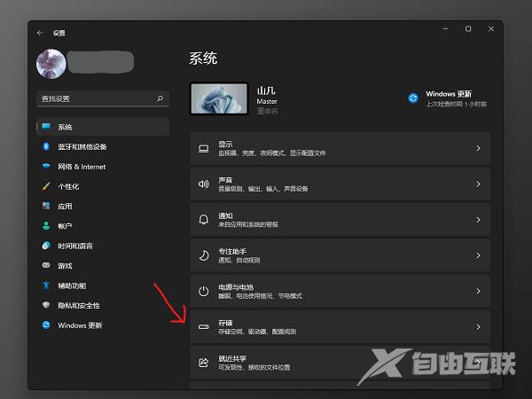The image size is (532, 399).
Task: Open the 就近共享 nearby sharing row
Action: (x=340, y=363)
